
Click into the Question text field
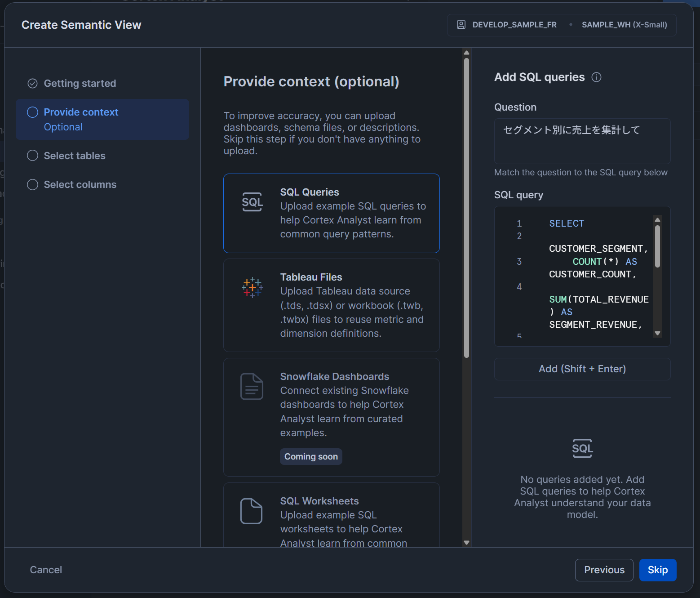click(x=582, y=141)
